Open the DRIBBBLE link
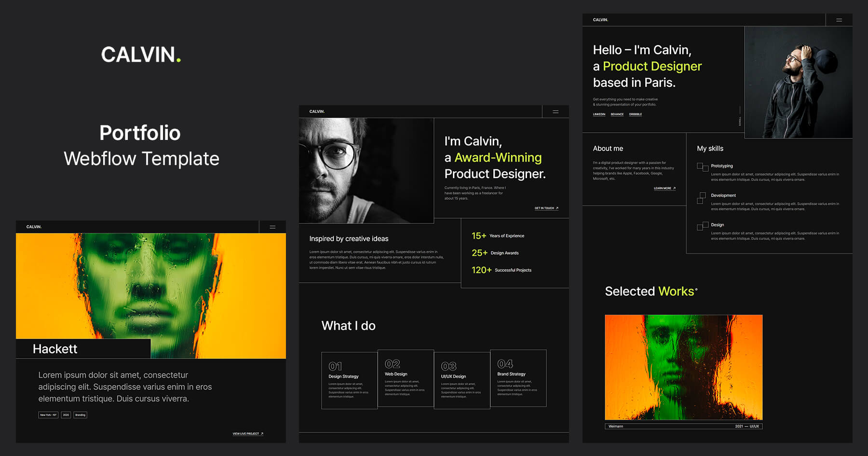This screenshot has height=456, width=868. point(636,114)
